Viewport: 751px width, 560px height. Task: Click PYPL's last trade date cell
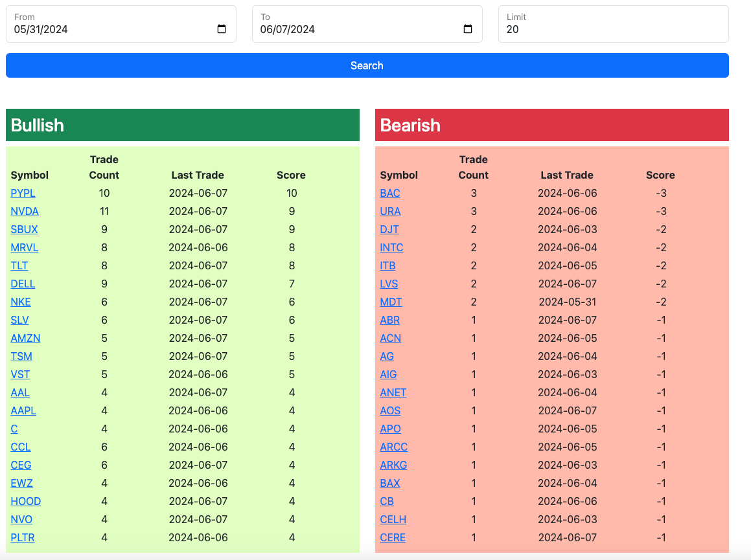[x=198, y=194]
